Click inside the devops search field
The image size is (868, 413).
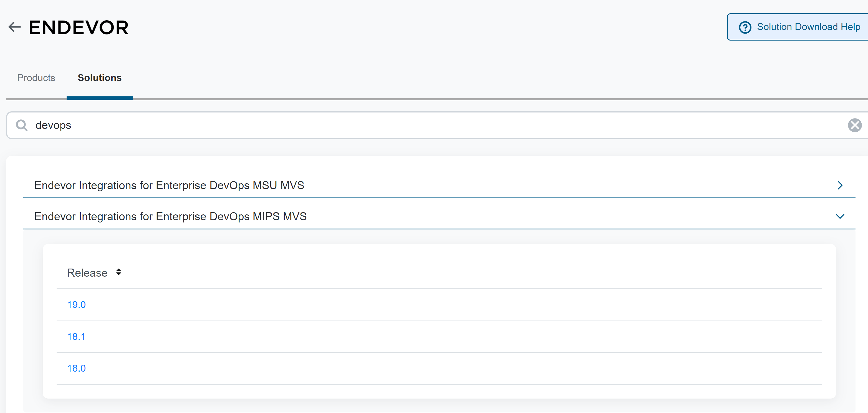click(x=404, y=125)
